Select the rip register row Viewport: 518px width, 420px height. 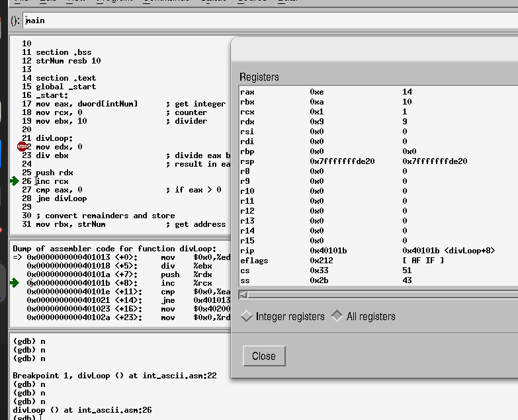pos(378,250)
